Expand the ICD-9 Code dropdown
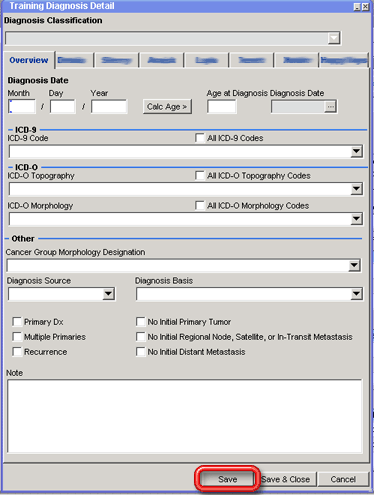Viewport: 374px width, 495px height. [x=356, y=152]
